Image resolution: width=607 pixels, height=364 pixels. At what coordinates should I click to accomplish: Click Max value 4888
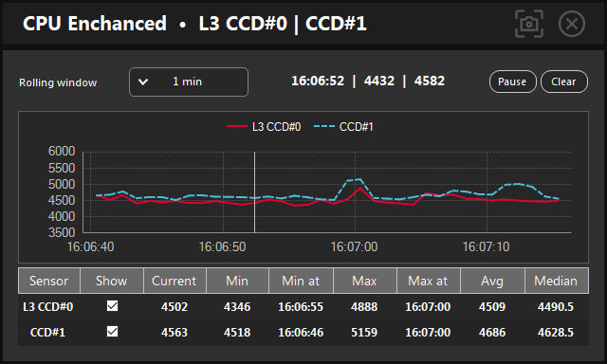click(364, 307)
